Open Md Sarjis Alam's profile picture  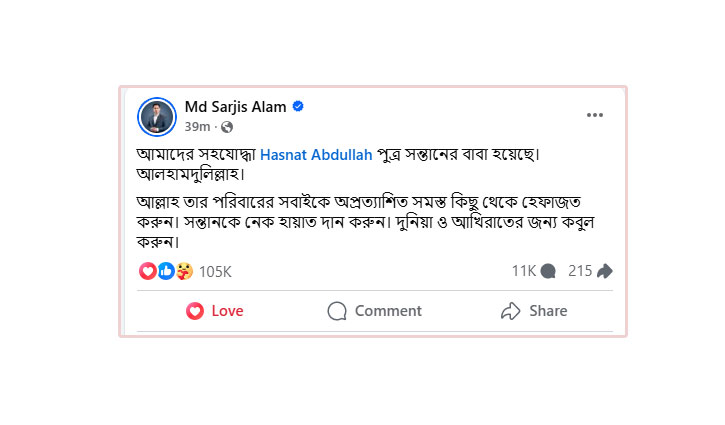[x=156, y=116]
